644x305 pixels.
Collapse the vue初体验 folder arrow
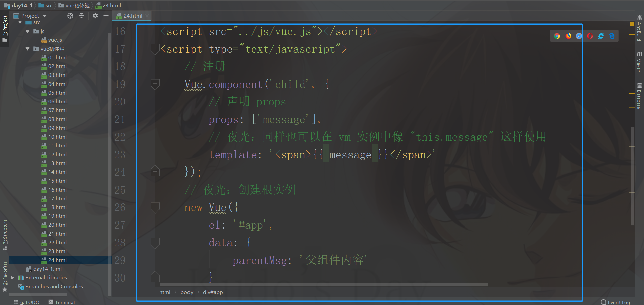(28, 49)
